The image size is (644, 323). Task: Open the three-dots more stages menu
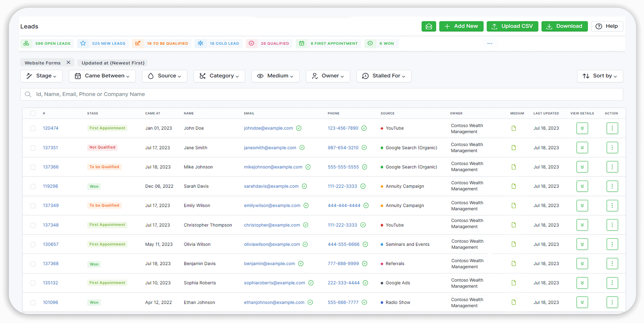(490, 43)
